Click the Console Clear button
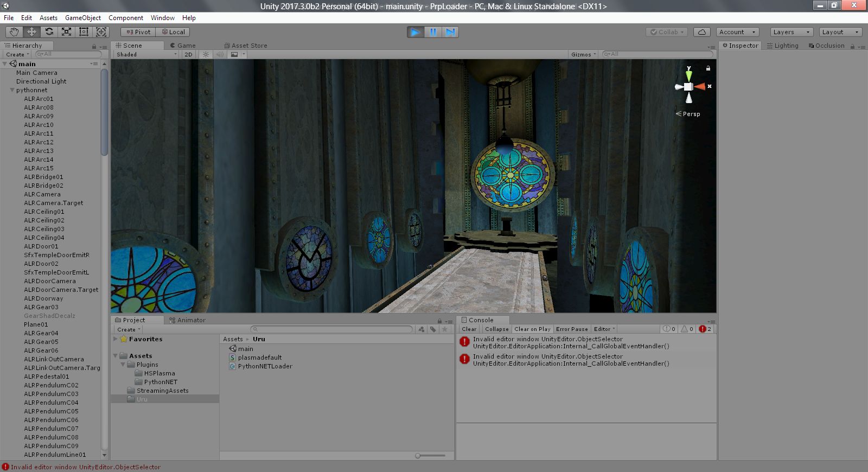The image size is (868, 472). (x=469, y=329)
